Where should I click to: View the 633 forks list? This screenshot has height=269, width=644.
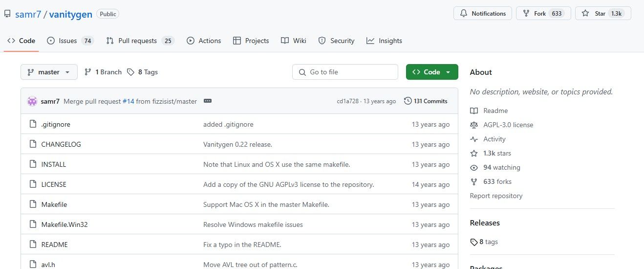tap(491, 181)
